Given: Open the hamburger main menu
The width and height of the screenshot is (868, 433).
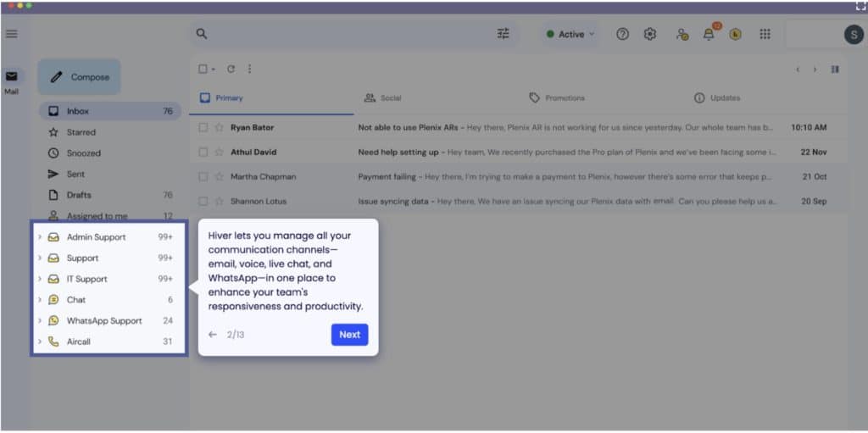Looking at the screenshot, I should [11, 34].
